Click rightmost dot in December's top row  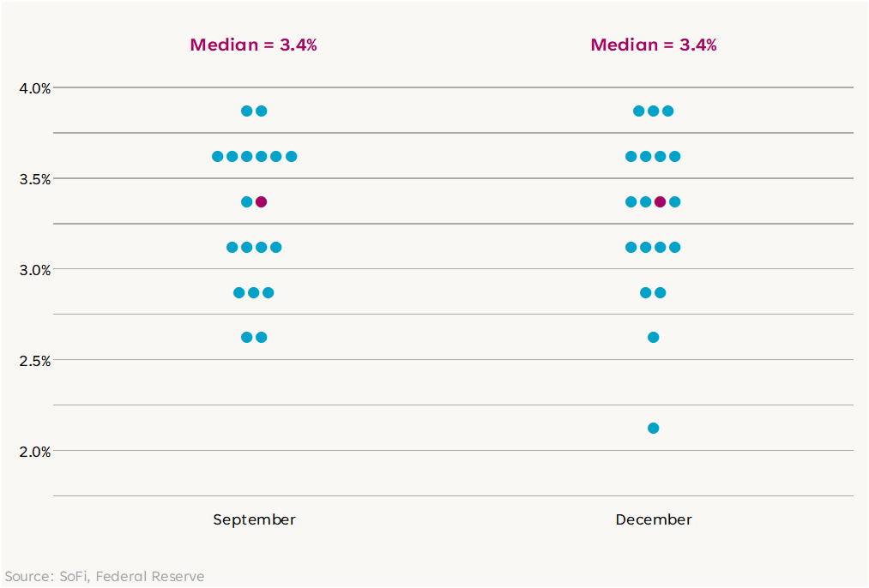(667, 111)
